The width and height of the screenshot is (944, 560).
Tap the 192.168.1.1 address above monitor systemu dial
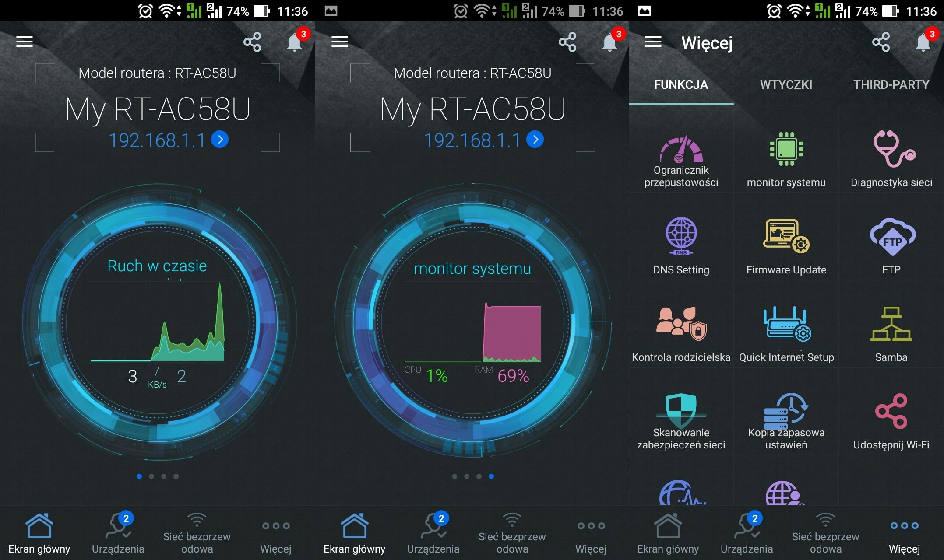(472, 140)
